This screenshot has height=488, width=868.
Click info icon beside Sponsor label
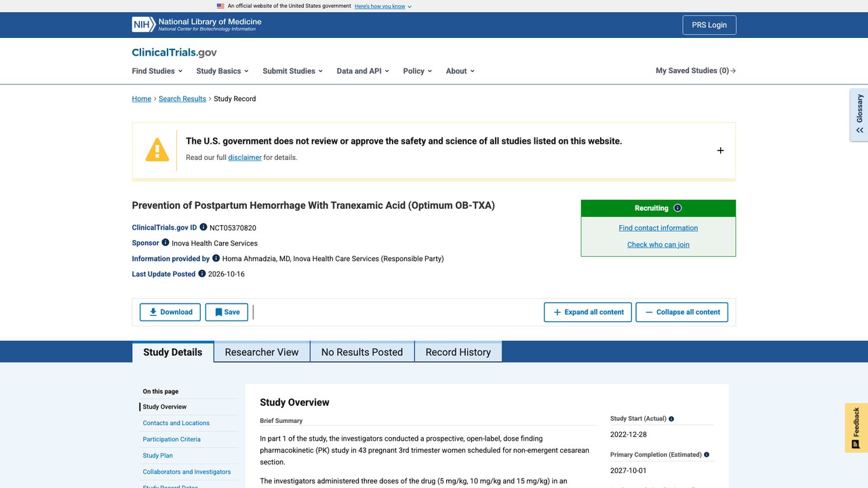[x=165, y=242]
